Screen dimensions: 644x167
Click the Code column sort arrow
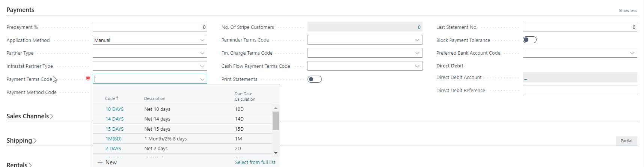coord(117,98)
